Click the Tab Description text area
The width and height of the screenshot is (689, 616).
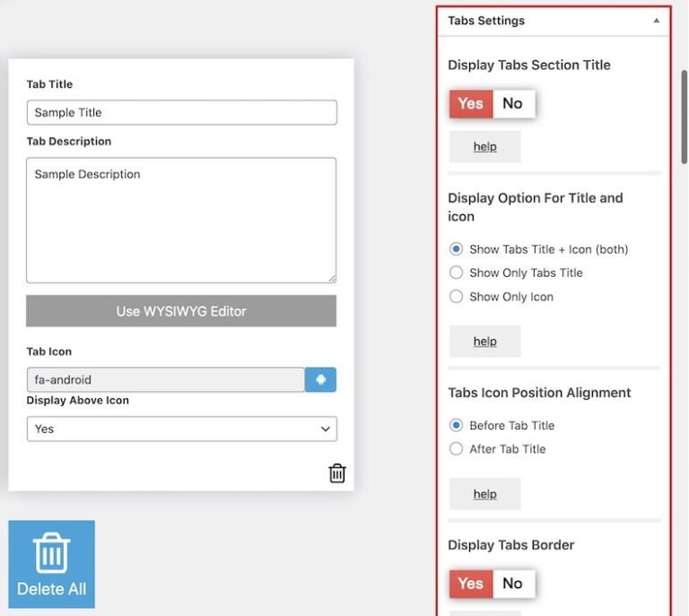pyautogui.click(x=181, y=220)
